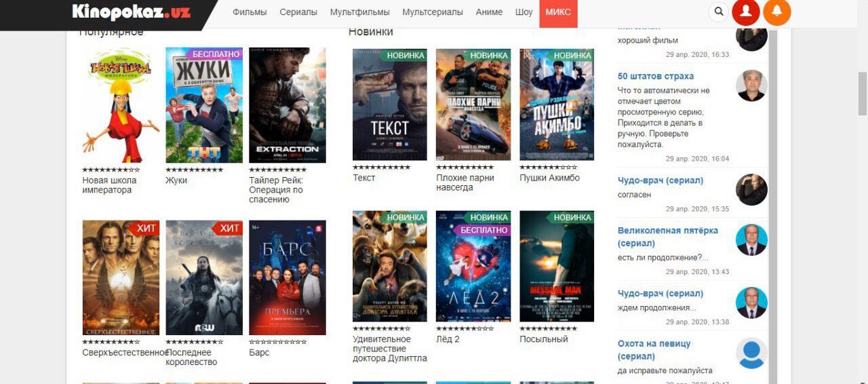Image resolution: width=868 pixels, height=384 pixels.
Task: Open the Мультсериалы menu item
Action: [x=433, y=12]
